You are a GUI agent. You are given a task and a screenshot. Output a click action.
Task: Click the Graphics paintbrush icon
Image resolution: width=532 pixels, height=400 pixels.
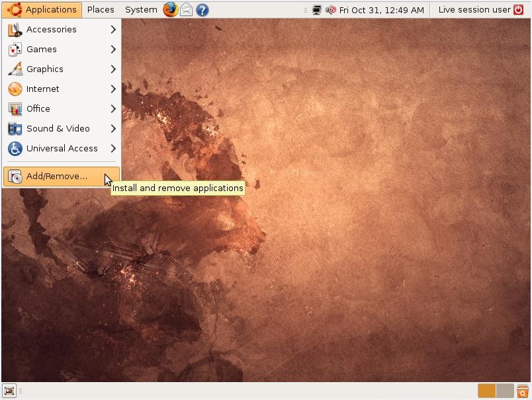(x=15, y=69)
